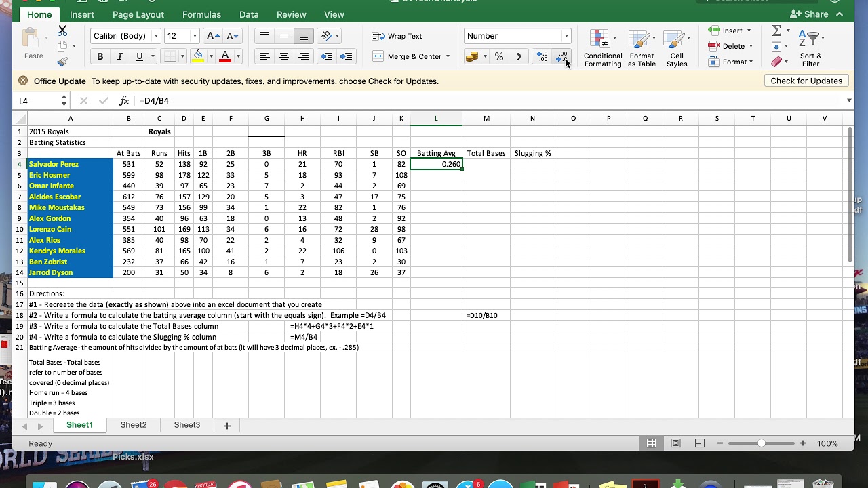
Task: Click the Share button
Action: 810,14
